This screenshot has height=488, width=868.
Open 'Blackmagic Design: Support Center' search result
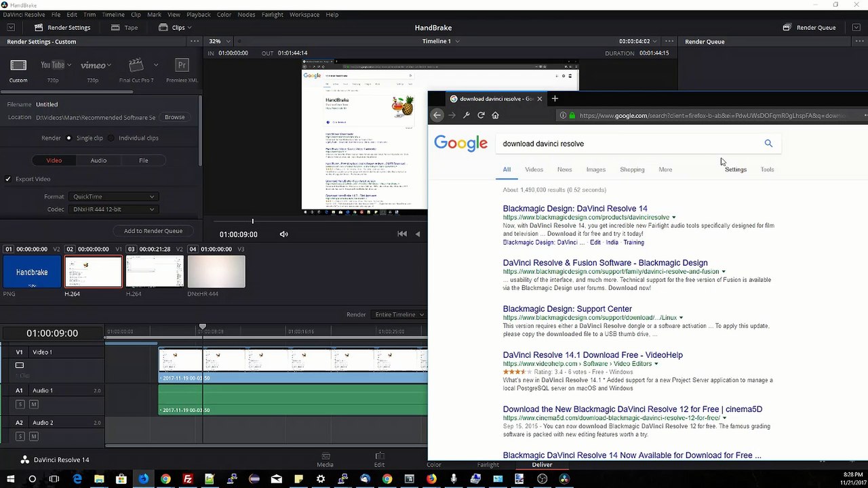[568, 309]
